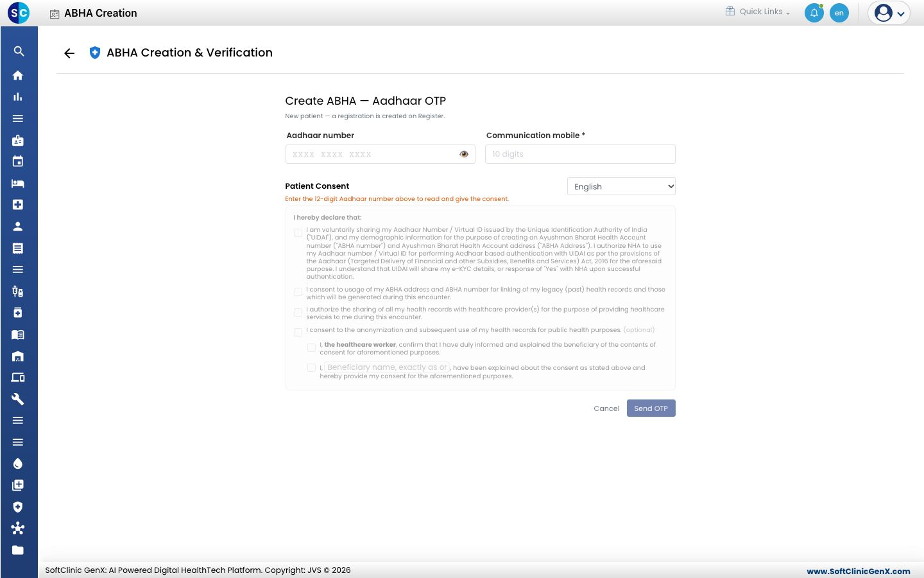Open the user account profile dropdown
Viewport: 924px width, 578px height.
coord(889,13)
